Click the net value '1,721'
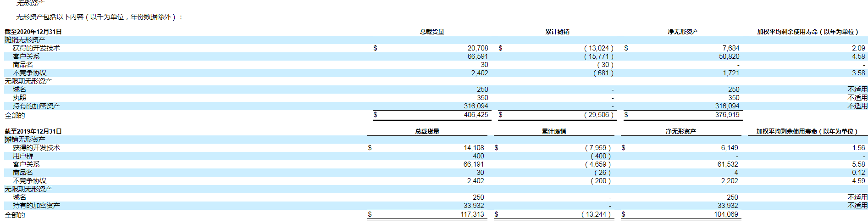The height and width of the screenshot is (224, 868). point(731,73)
